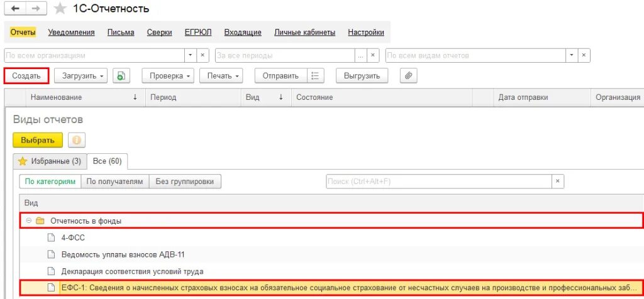The height and width of the screenshot is (299, 644).
Task: Select the ЕФС-1 report row
Action: [x=331, y=287]
